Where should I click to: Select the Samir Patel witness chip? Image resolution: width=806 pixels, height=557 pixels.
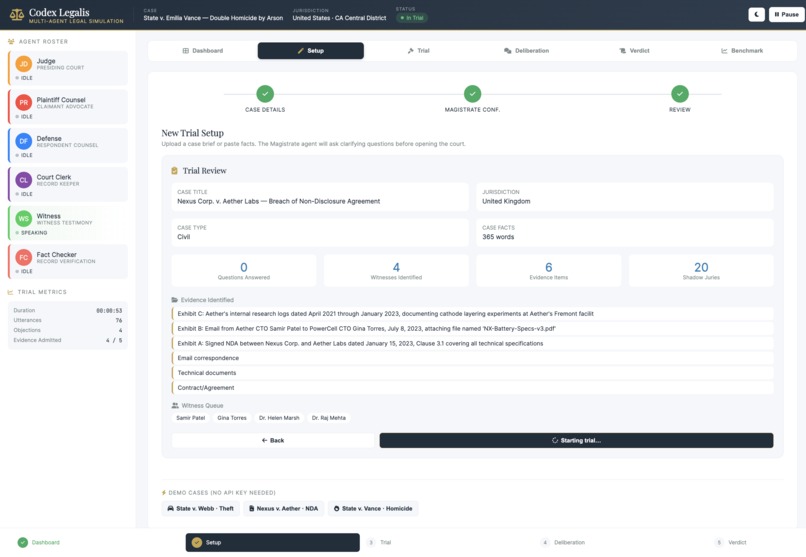click(x=191, y=418)
